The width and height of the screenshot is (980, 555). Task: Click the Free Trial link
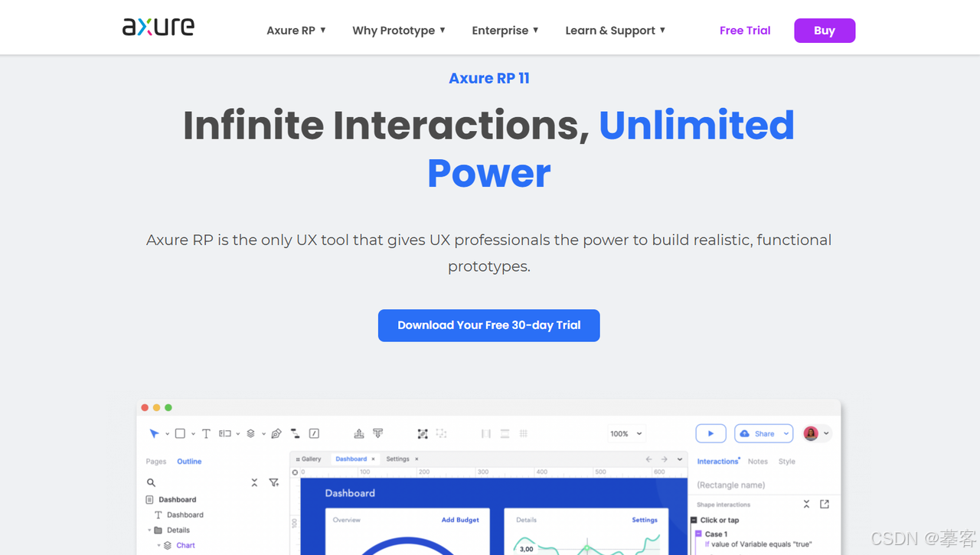[x=745, y=31]
